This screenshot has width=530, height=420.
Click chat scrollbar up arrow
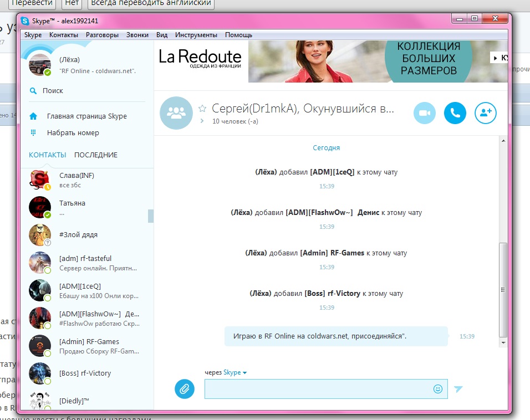click(503, 141)
